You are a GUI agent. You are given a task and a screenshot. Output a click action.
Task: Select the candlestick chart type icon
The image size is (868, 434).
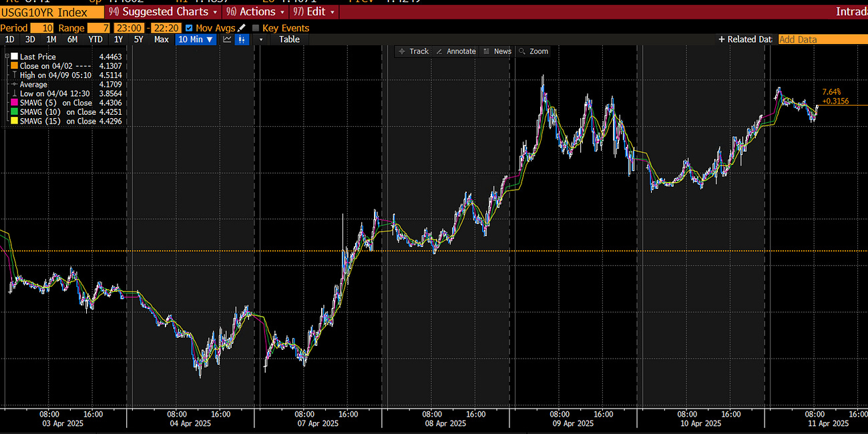[242, 39]
